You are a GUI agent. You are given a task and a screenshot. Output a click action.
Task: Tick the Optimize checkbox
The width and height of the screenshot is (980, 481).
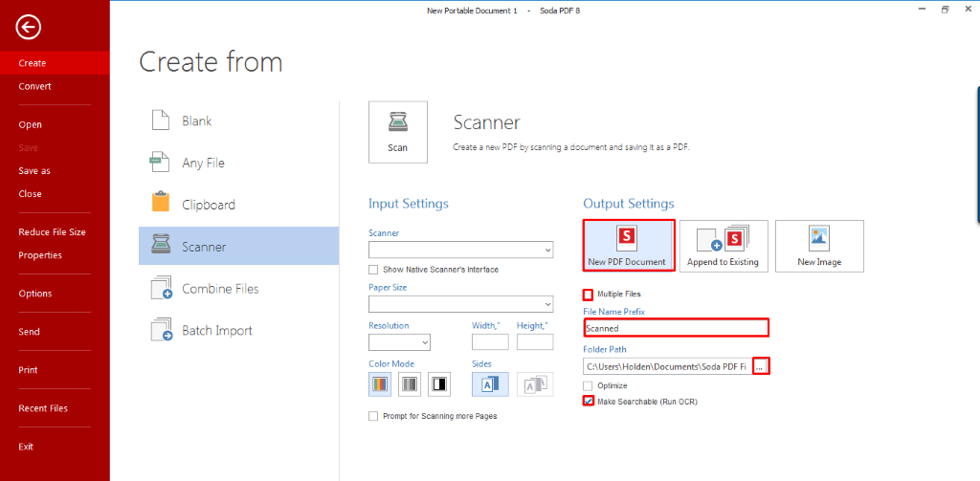pos(588,386)
